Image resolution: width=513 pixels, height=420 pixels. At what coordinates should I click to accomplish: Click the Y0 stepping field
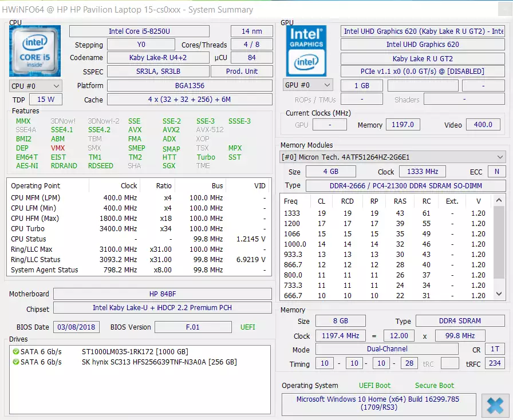pyautogui.click(x=141, y=45)
